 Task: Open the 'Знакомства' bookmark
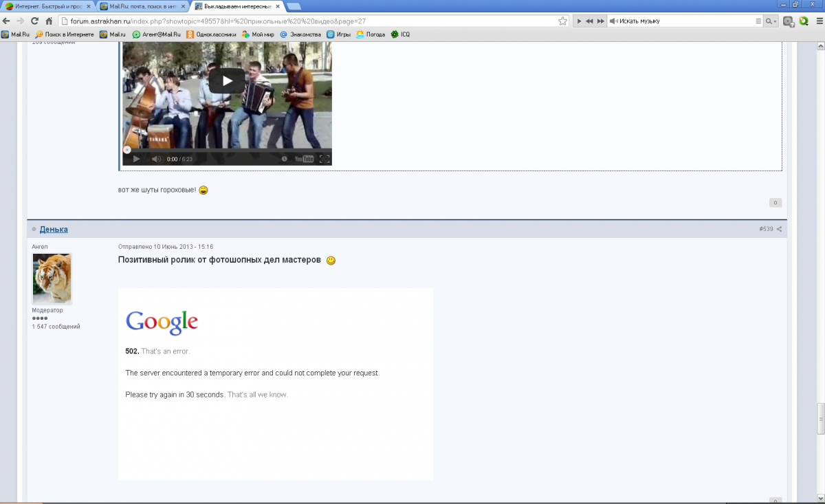click(x=300, y=34)
